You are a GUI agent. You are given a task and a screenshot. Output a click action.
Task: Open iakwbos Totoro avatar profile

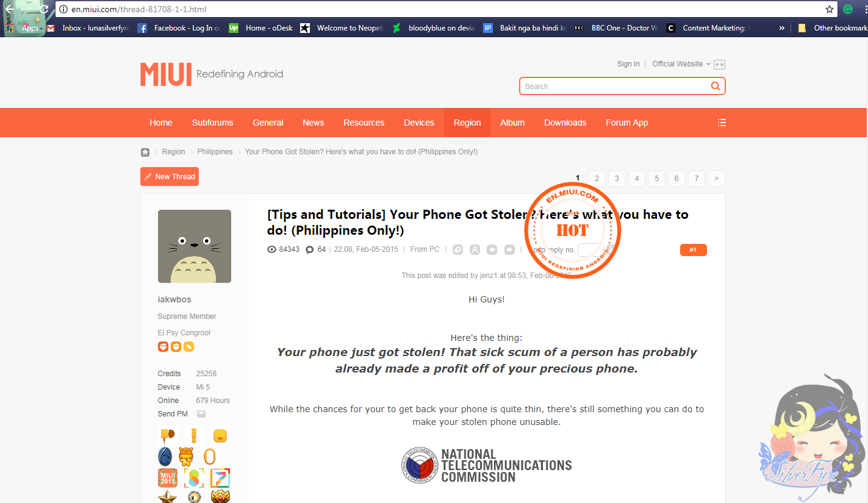195,246
